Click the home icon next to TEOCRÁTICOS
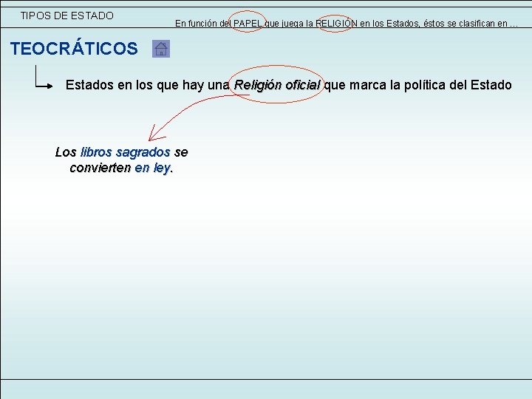The height and width of the screenshot is (399, 532). coord(161,49)
